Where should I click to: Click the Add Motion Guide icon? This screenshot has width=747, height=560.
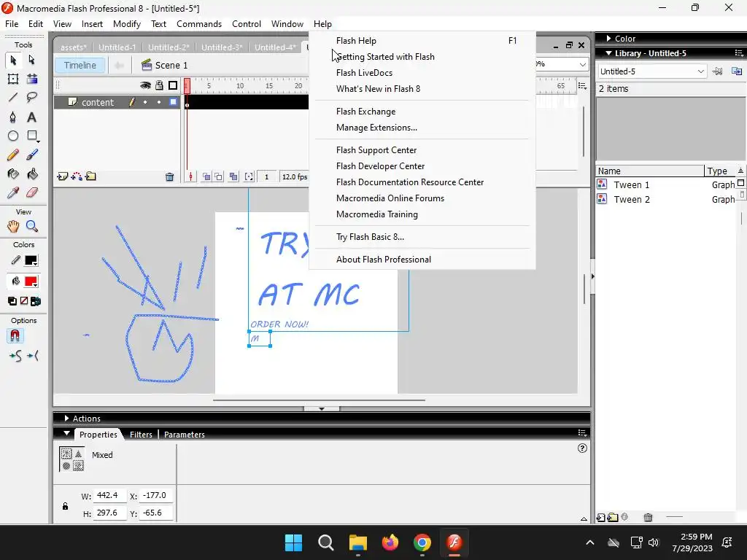(x=76, y=176)
